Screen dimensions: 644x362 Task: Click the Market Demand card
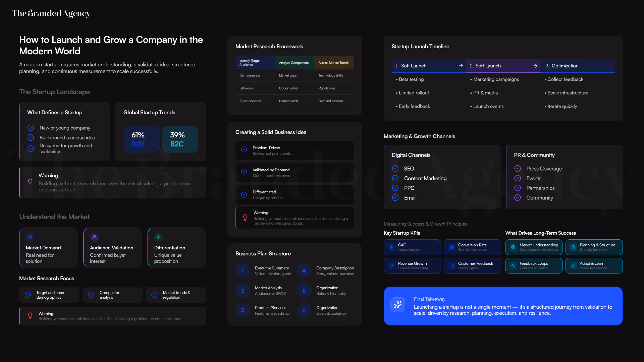click(x=49, y=248)
